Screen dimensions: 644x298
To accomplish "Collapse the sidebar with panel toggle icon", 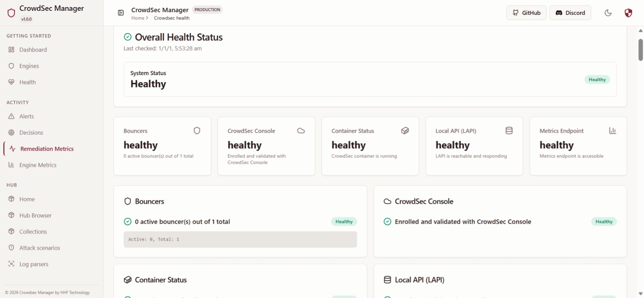I will [121, 13].
